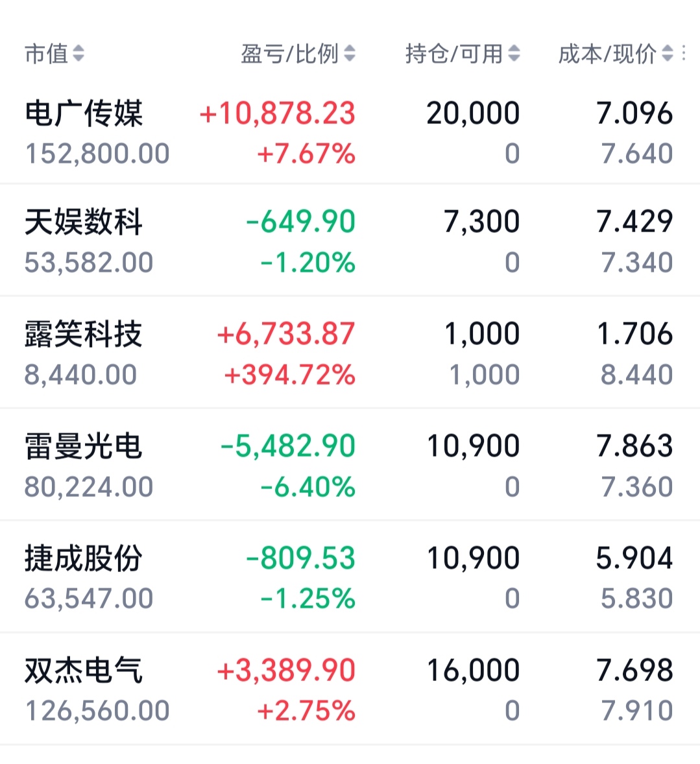700x764 pixels.
Task: Click the +10,878.23 profit value
Action: [x=278, y=113]
